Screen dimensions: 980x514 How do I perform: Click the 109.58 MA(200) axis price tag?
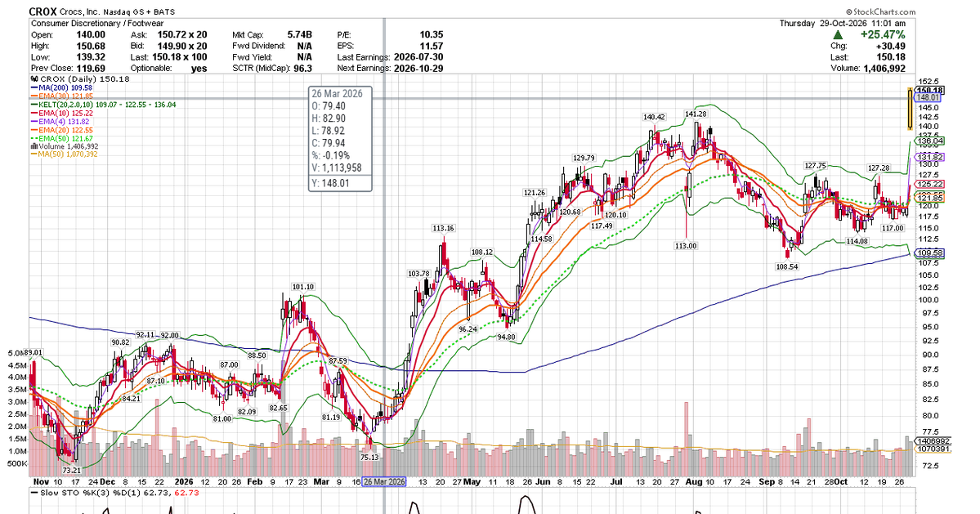pos(930,253)
